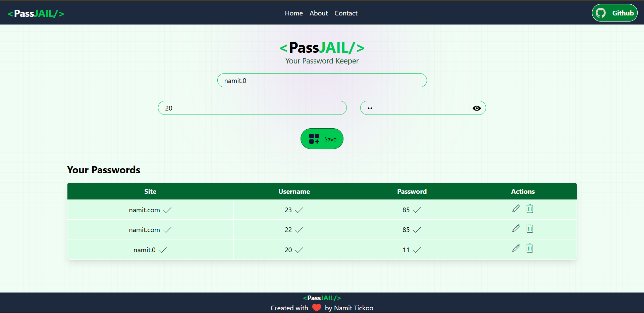Copy username 22 via its checkmark
644x313 pixels.
pyautogui.click(x=299, y=230)
